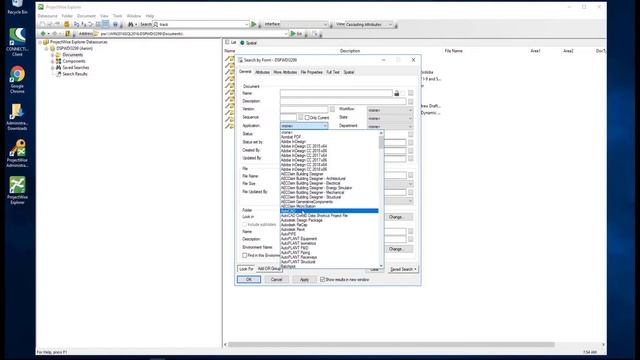This screenshot has width=640, height=360.
Task: Click the folder-up icon left of Address bar
Action: (68, 34)
